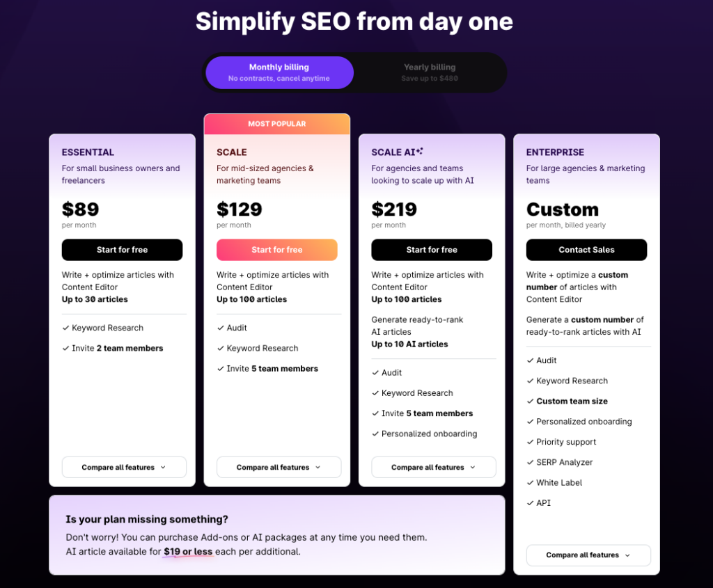Click the gradient Start for free button

[277, 250]
